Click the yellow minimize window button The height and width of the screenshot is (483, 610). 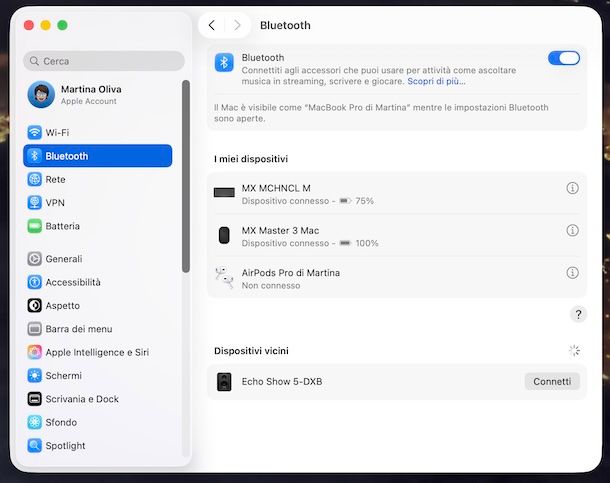[x=46, y=25]
